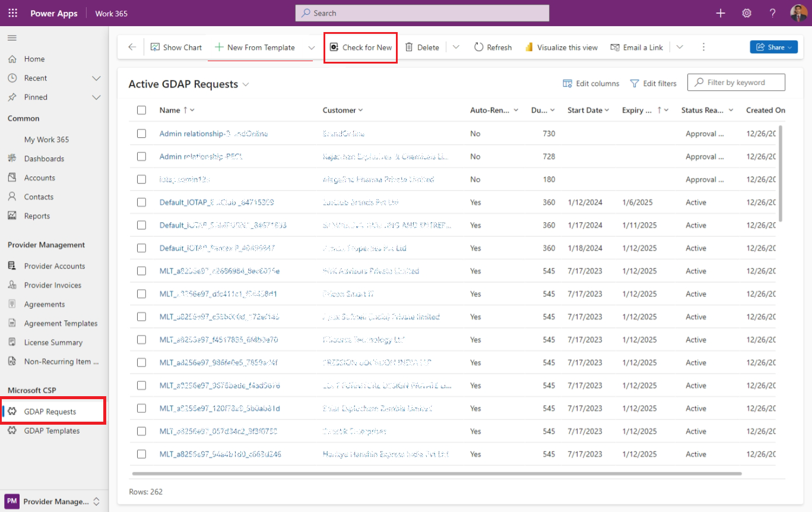Open the user profile picture
Screen dimensions: 812x512
pos(798,13)
